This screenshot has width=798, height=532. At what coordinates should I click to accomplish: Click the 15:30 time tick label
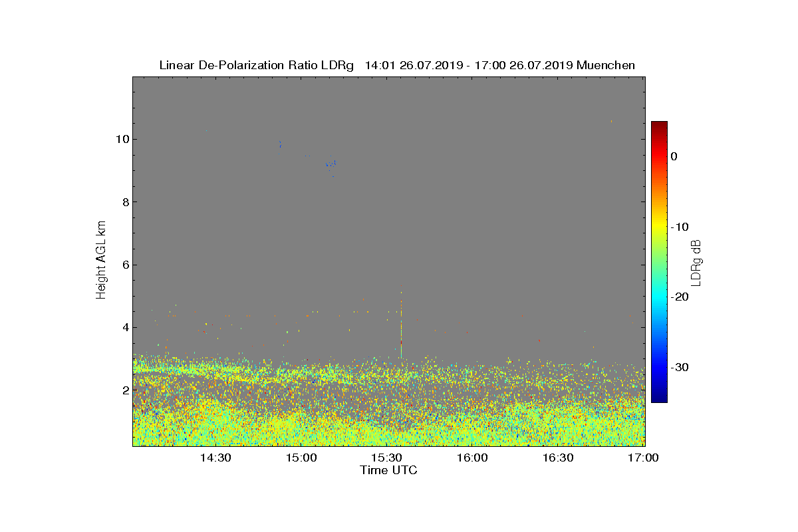coord(387,458)
